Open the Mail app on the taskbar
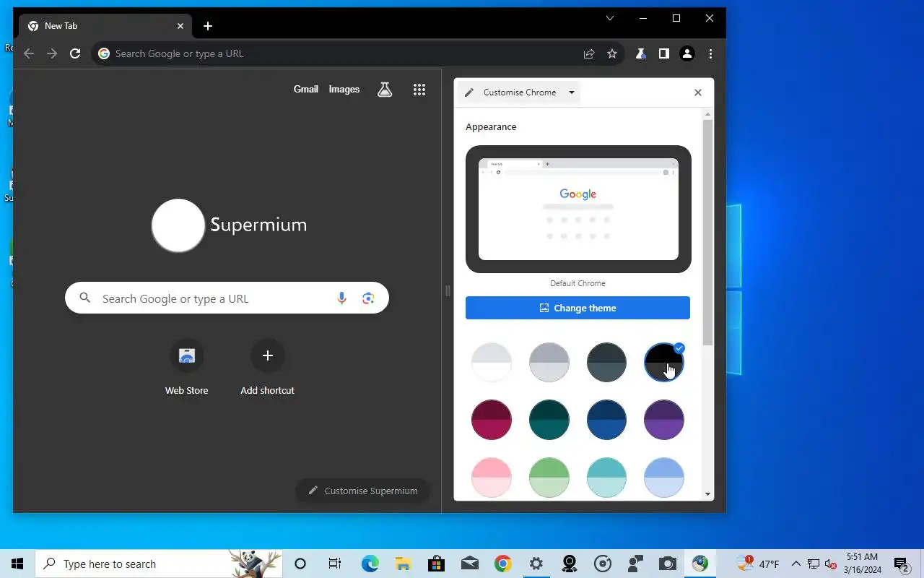The width and height of the screenshot is (924, 578). (x=469, y=564)
